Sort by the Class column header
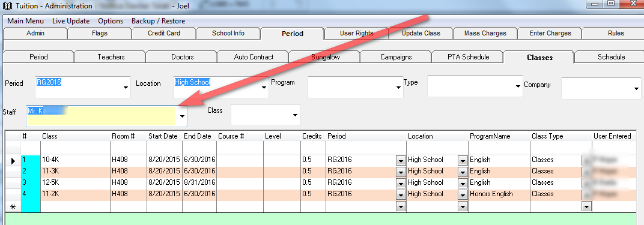Image resolution: width=644 pixels, height=225 pixels. (75, 136)
